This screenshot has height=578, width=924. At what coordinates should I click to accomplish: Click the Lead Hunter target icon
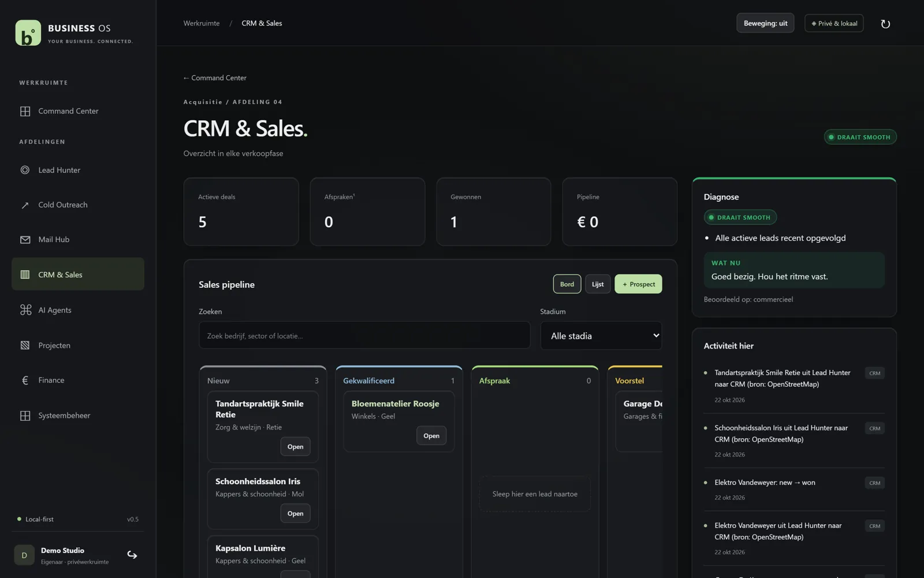(25, 170)
